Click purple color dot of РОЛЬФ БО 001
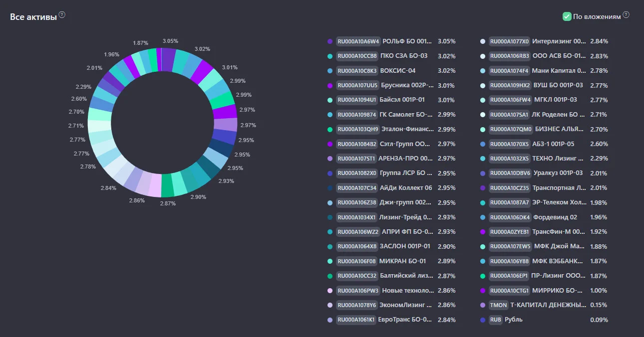 click(330, 41)
